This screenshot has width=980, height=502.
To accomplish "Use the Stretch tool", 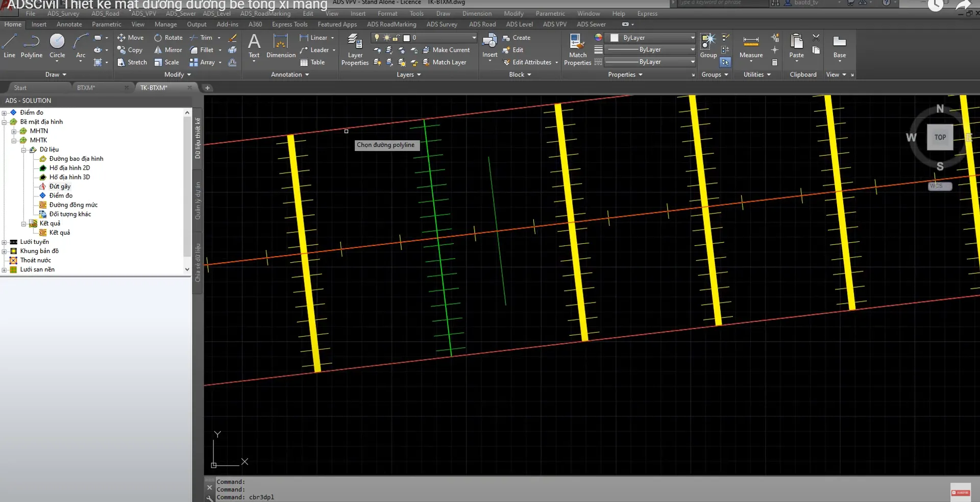I will (x=132, y=62).
